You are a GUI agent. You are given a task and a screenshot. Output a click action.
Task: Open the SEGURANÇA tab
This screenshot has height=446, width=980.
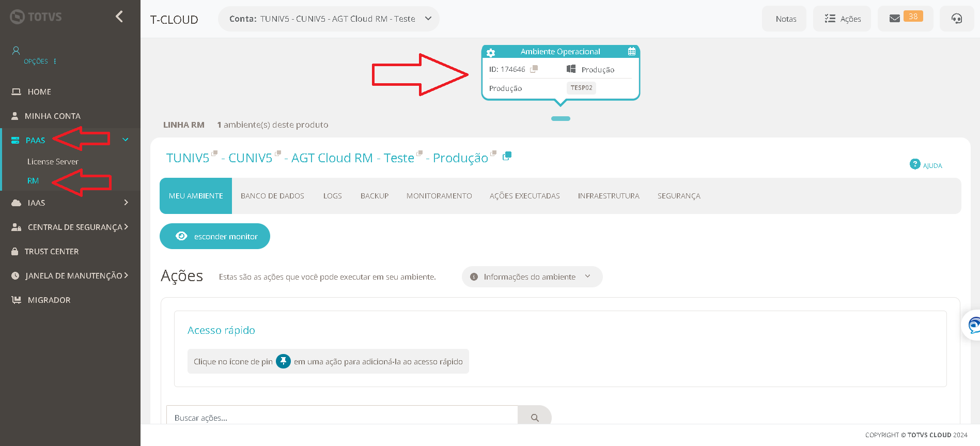[x=679, y=196]
